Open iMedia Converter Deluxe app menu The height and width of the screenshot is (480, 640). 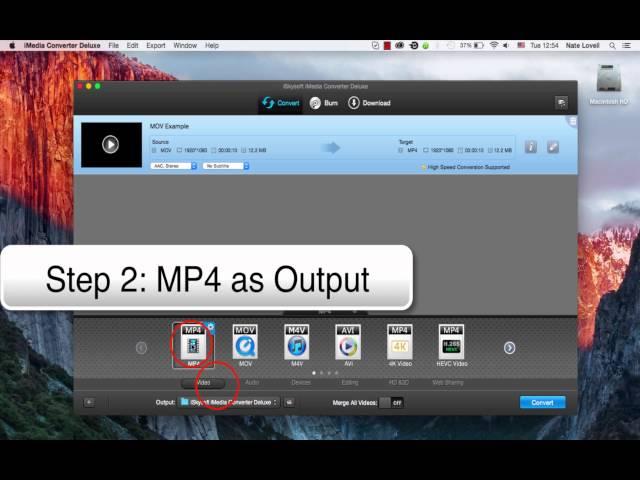[62, 45]
